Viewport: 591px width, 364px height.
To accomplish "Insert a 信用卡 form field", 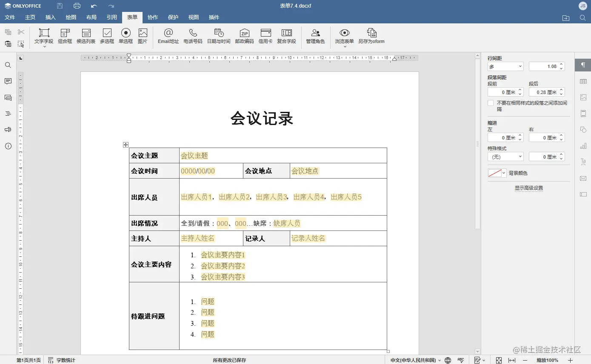I will point(265,37).
